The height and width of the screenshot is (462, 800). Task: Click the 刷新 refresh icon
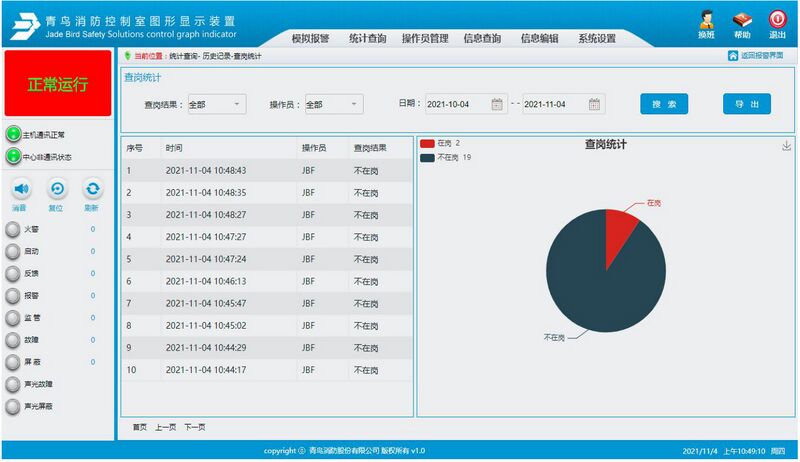click(x=92, y=188)
